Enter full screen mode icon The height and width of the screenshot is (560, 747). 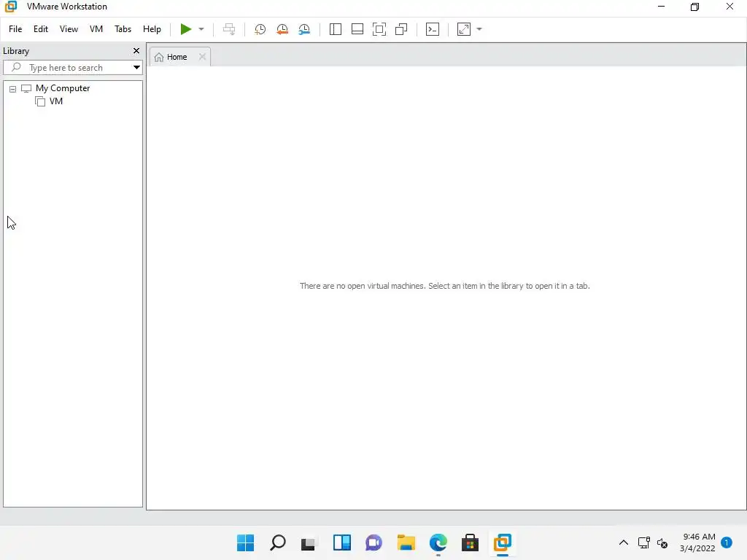click(x=379, y=29)
